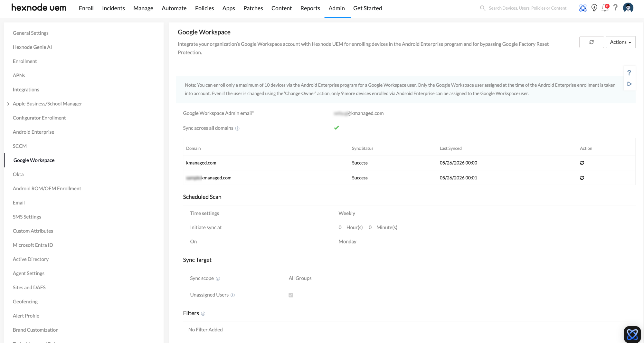Open the side help question mark icon
Viewport: 644px width, 343px height.
pos(629,73)
